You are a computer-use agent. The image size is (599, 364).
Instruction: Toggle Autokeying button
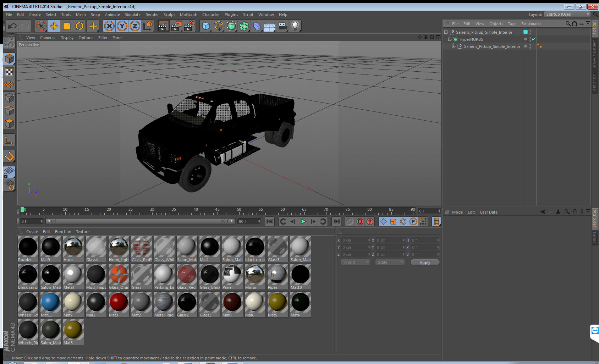click(x=360, y=221)
